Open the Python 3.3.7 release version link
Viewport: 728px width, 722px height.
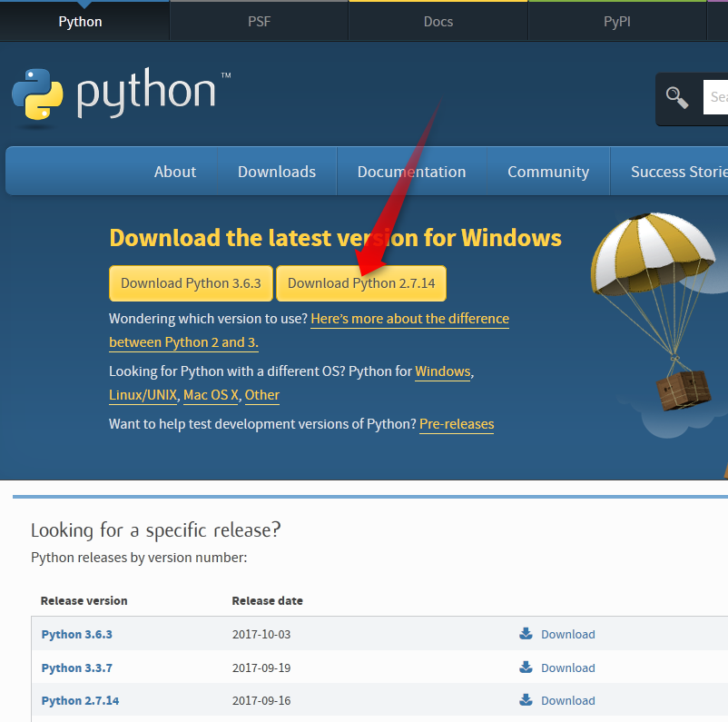coord(77,668)
